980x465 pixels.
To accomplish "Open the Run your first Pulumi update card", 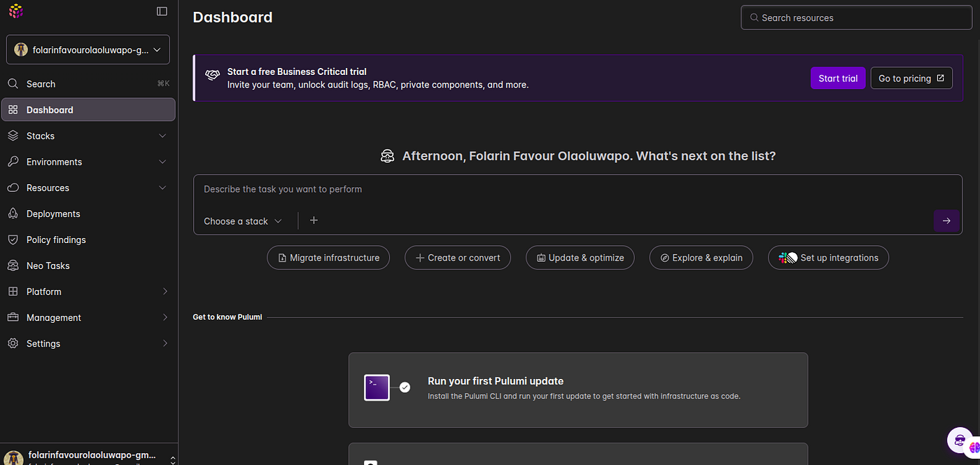I will pos(578,390).
